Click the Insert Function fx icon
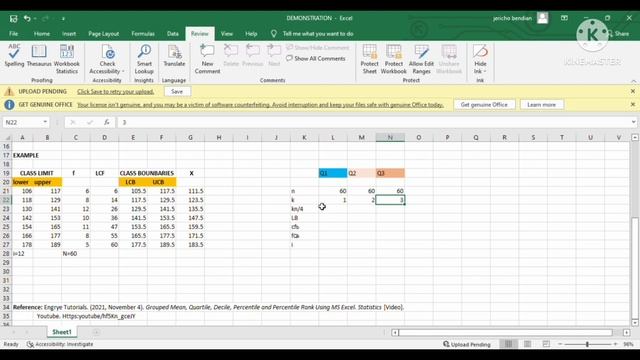The height and width of the screenshot is (360, 640). (107, 122)
